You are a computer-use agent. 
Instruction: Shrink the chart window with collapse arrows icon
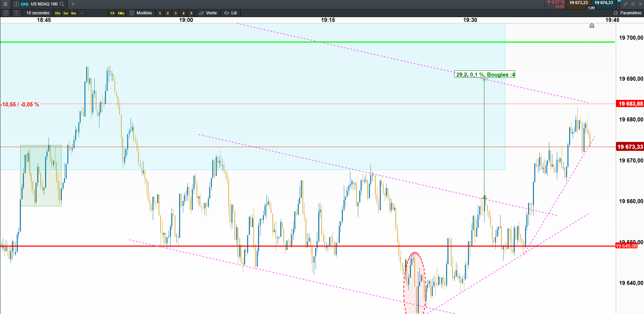point(626,4)
